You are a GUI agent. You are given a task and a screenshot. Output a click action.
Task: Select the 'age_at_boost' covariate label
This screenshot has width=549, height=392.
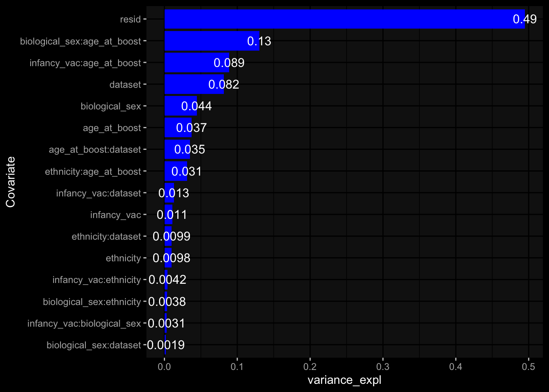[112, 128]
